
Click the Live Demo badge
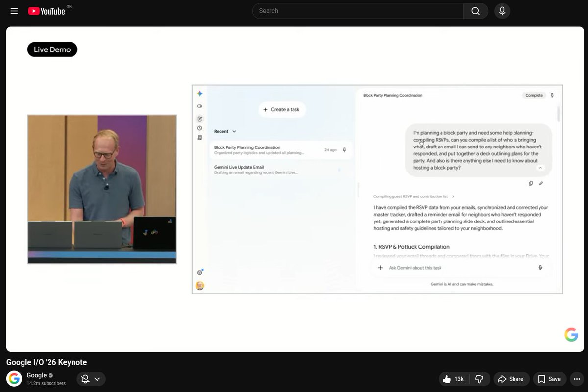point(52,49)
